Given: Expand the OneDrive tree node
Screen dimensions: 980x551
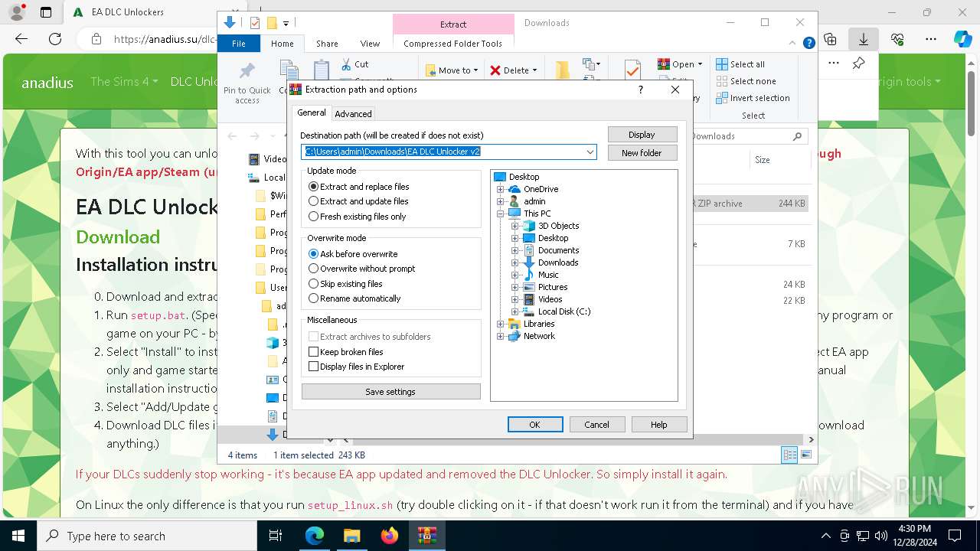Looking at the screenshot, I should pyautogui.click(x=501, y=189).
